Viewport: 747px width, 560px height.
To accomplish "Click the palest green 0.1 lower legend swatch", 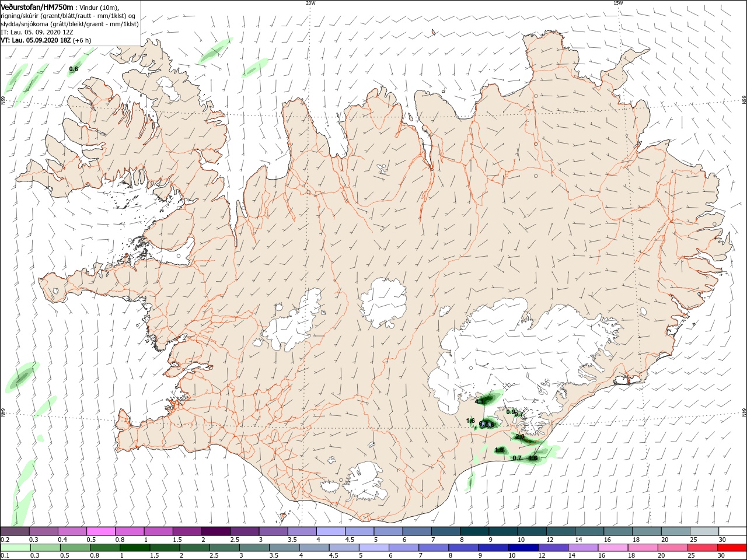I will tap(16, 547).
